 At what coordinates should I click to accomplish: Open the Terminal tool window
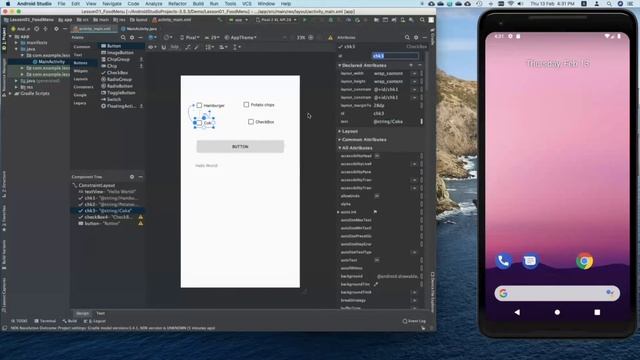pyautogui.click(x=45, y=321)
